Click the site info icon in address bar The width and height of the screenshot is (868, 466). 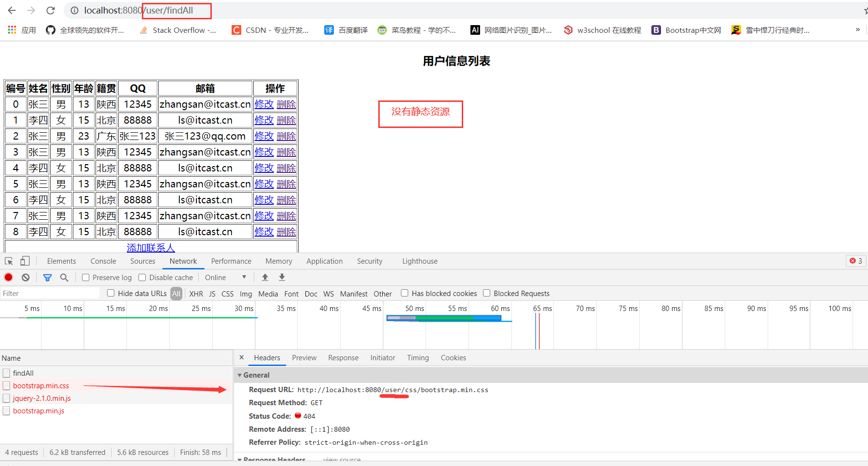74,10
